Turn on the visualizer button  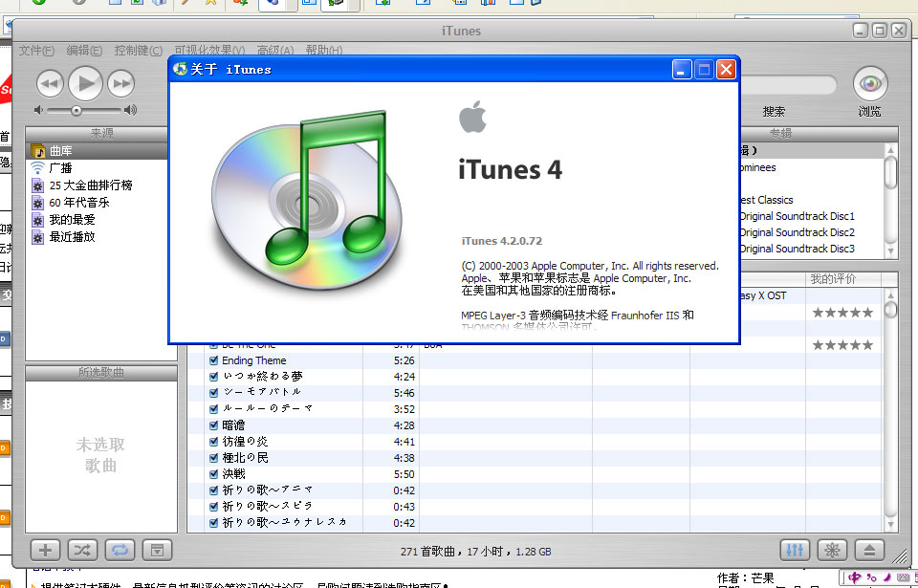[832, 550]
